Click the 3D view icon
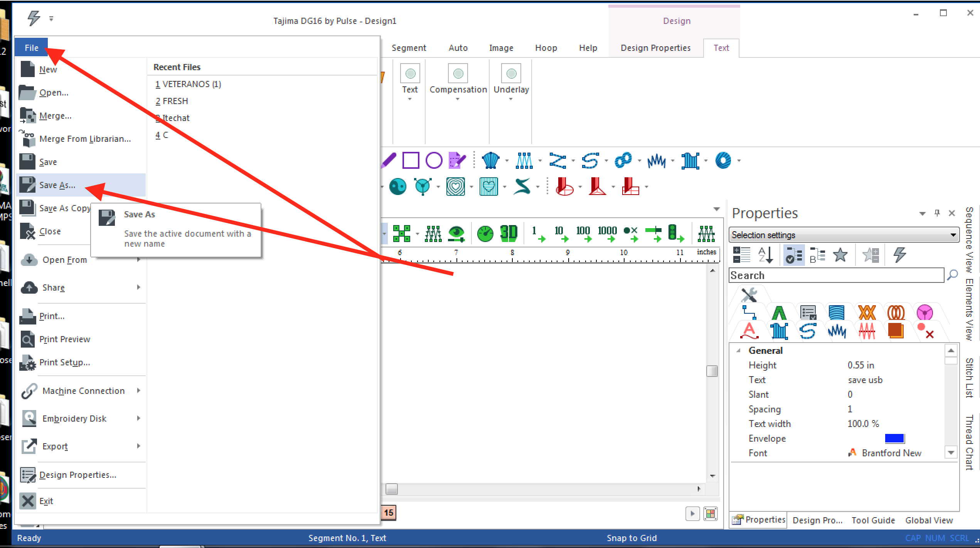This screenshot has height=548, width=980. coord(509,233)
